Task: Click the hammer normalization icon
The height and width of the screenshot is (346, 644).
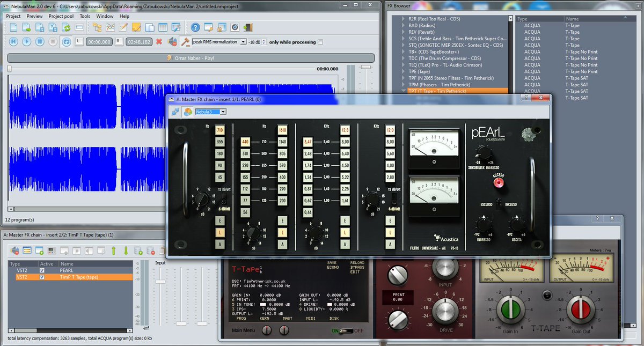Action: pos(185,41)
